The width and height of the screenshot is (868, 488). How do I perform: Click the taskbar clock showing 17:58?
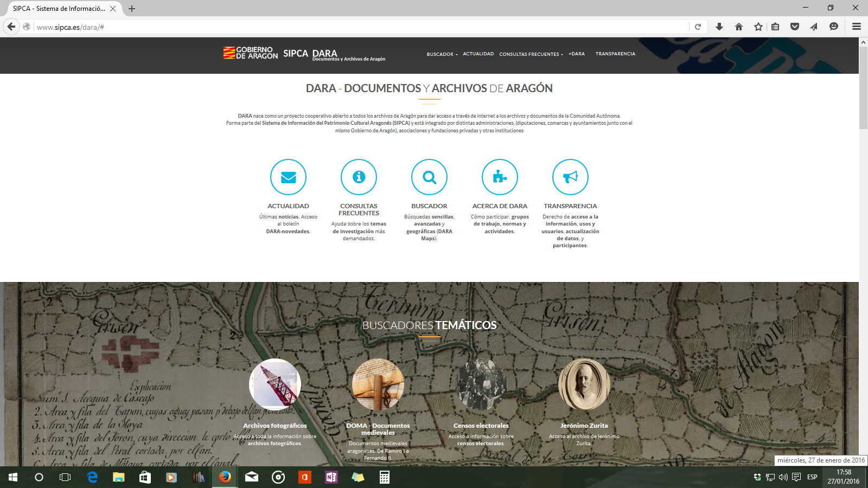tap(844, 477)
